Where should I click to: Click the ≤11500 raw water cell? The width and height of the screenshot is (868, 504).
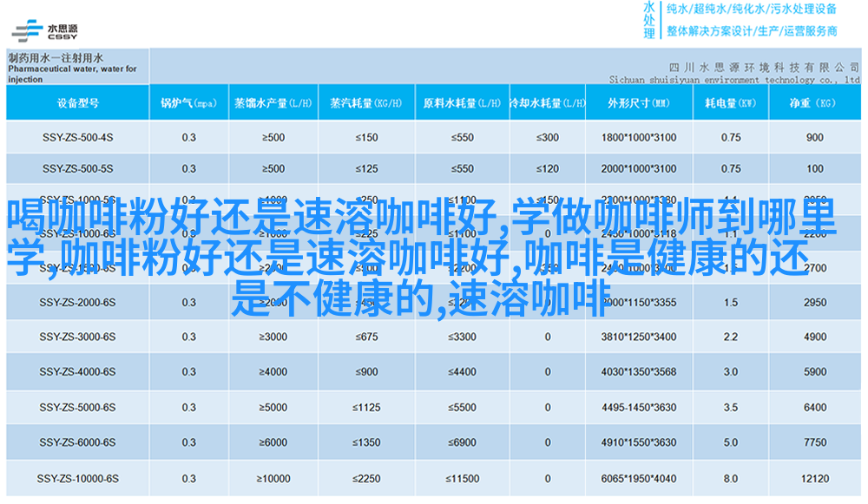(462, 479)
